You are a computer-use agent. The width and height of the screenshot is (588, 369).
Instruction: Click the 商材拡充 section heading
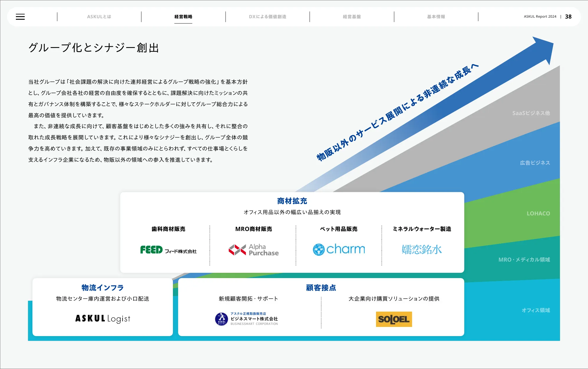click(x=292, y=201)
